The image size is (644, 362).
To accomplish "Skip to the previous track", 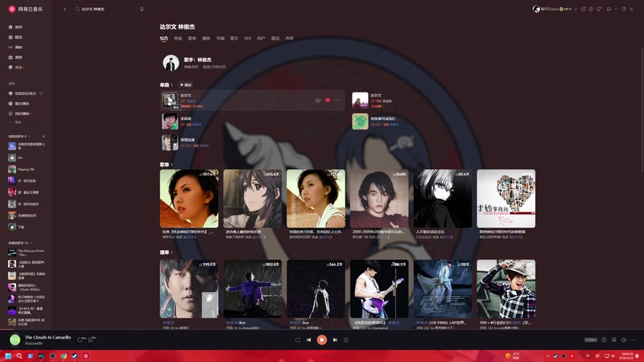I will [x=309, y=339].
